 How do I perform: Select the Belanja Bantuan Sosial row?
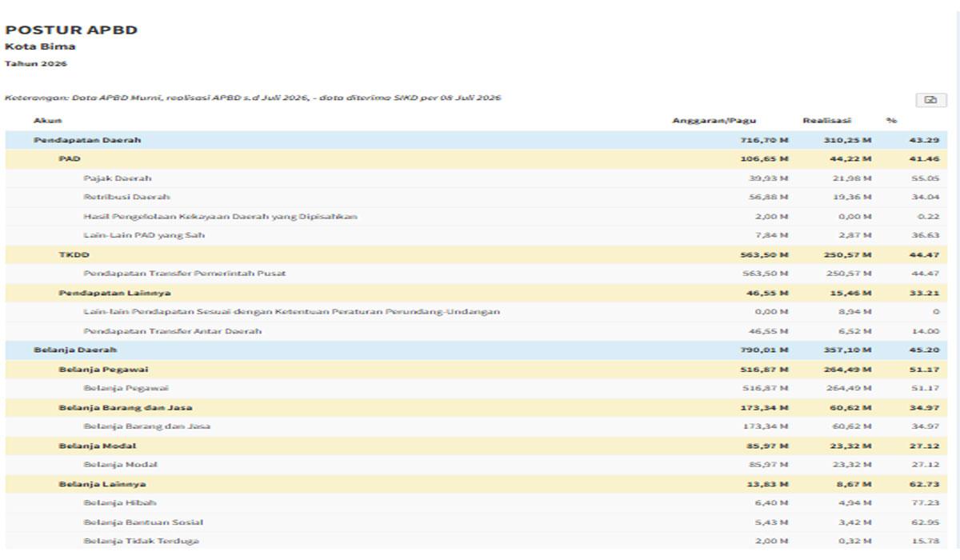click(x=477, y=522)
